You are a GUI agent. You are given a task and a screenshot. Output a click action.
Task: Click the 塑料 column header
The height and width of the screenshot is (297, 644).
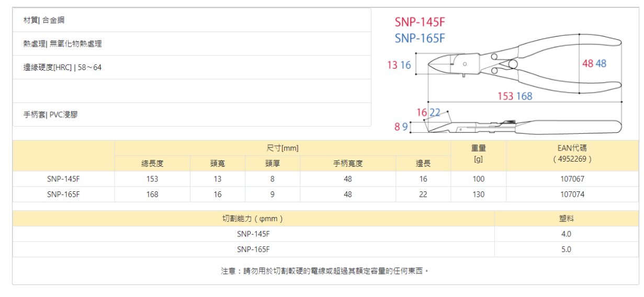tap(566, 219)
